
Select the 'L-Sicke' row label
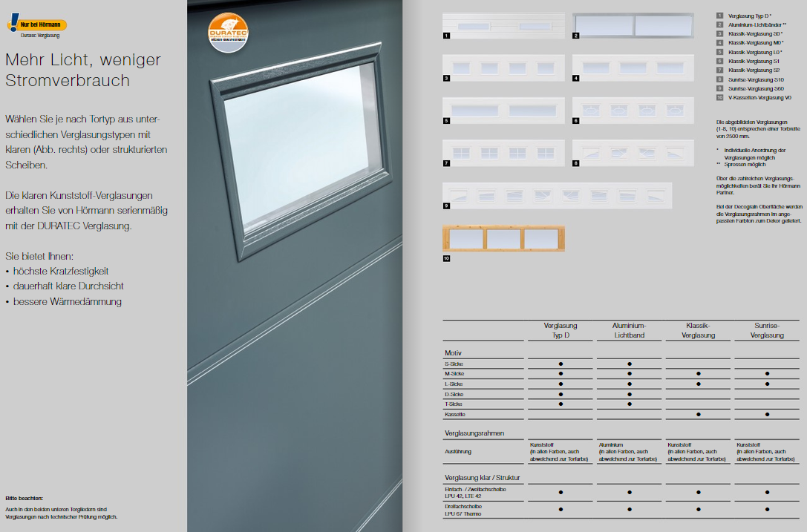(x=454, y=384)
